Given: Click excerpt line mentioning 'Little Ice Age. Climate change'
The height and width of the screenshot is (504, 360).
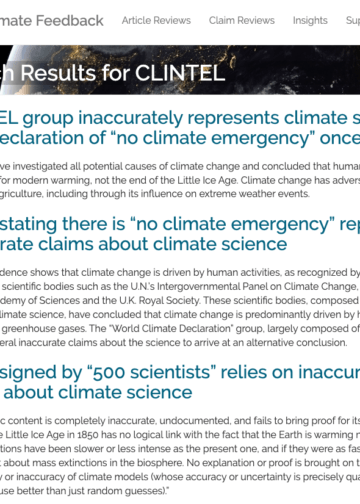Looking at the screenshot, I should click(180, 180).
